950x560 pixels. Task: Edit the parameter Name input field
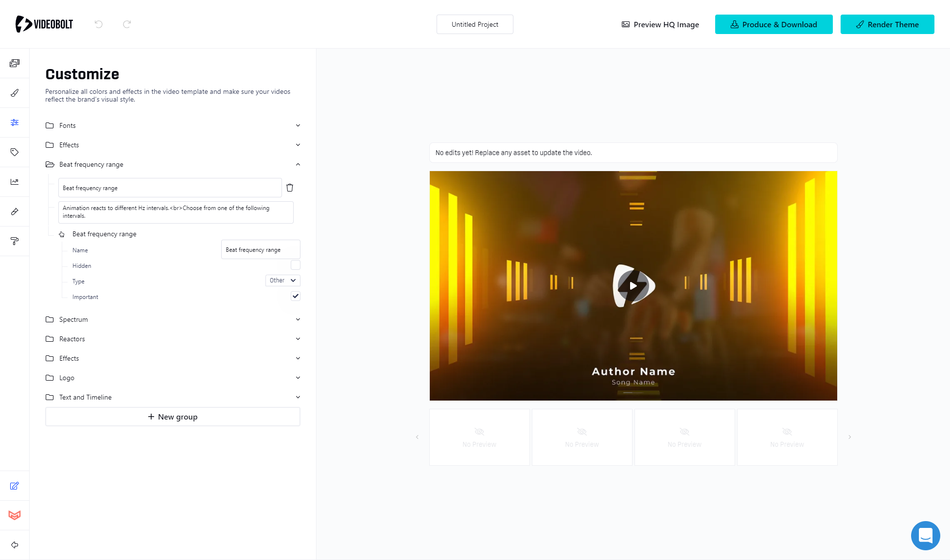[261, 249]
